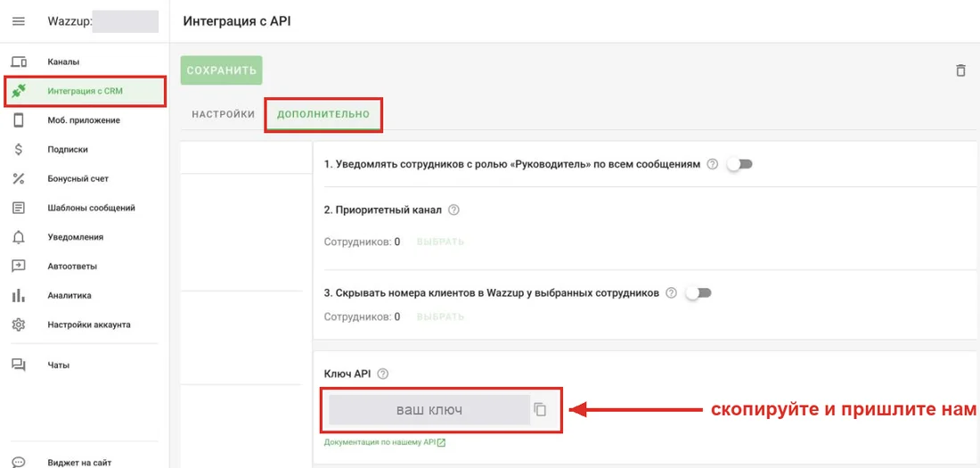Image resolution: width=980 pixels, height=468 pixels.
Task: Open help icon for Скрывать номера клиентов
Action: tap(671, 292)
